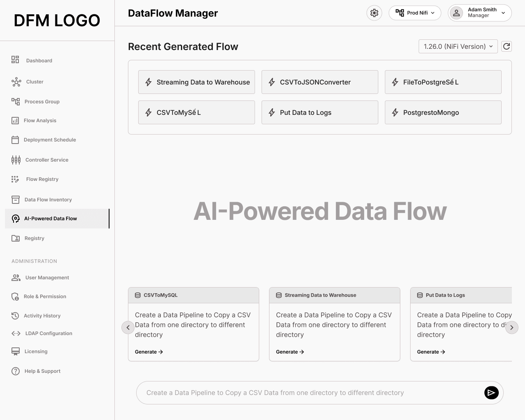Click the Activity History clock icon
525x420 pixels.
click(x=15, y=316)
